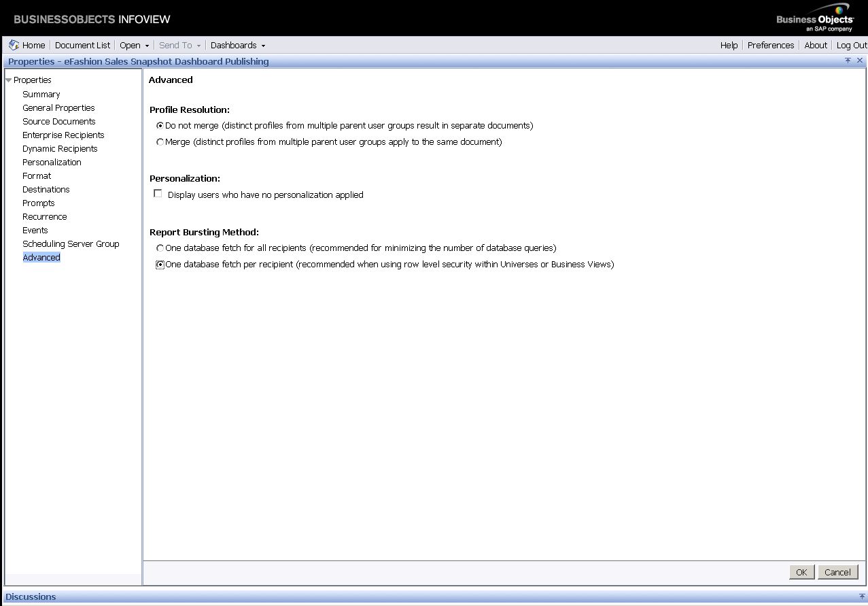Screen dimensions: 868x606
Task: Click the Cancel button
Action: [x=837, y=572]
